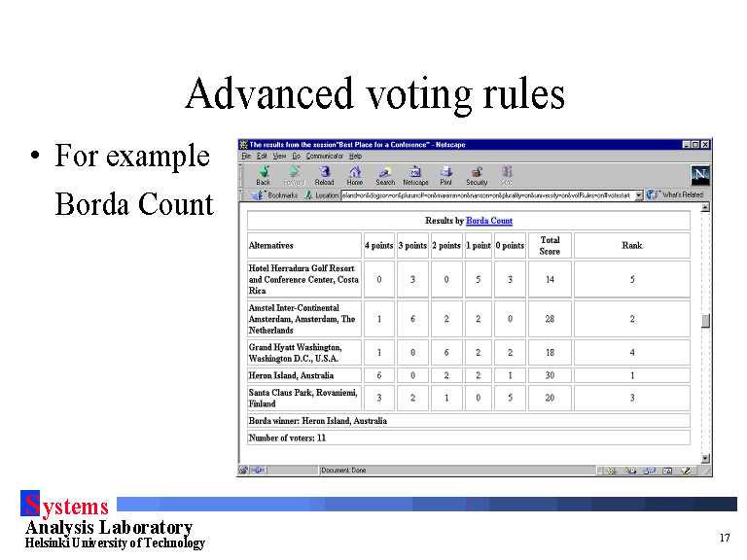Click the Forward navigation button
The height and width of the screenshot is (560, 747).
[x=294, y=174]
